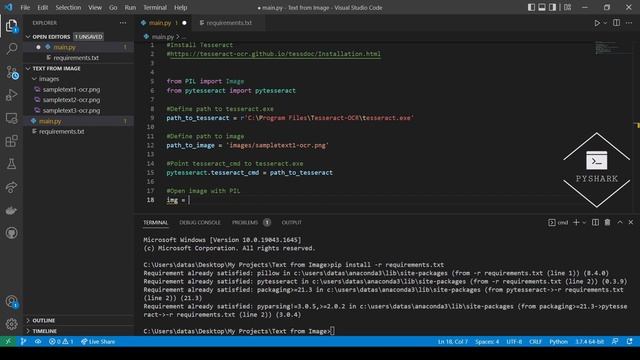Change encoding via UTF-8 status item

[514, 342]
